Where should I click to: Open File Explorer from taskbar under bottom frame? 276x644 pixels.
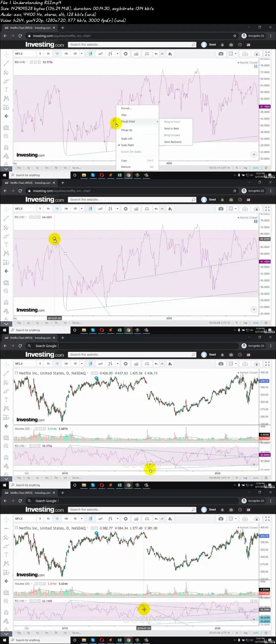click(84, 640)
